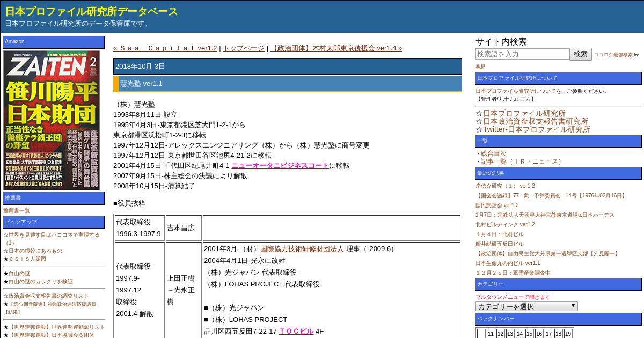
Task: Open recent post 国会会議録 77 衆 予算委員会
Action: click(x=551, y=196)
